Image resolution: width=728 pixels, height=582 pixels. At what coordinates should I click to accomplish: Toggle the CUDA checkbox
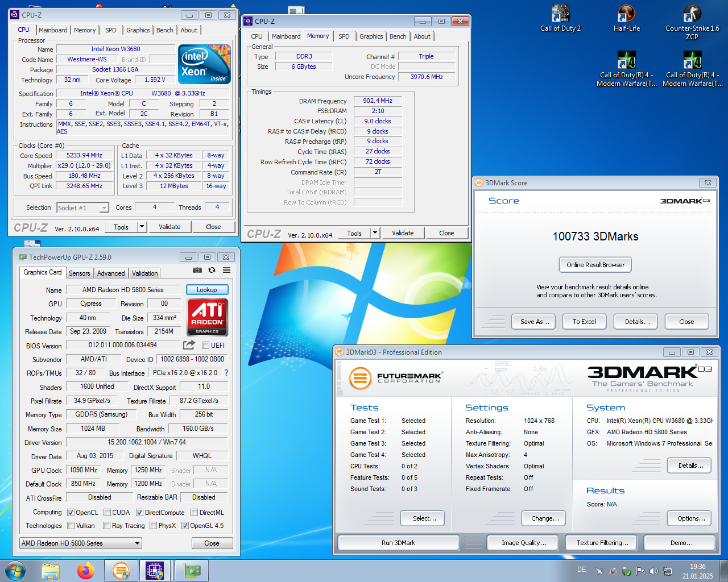point(107,513)
